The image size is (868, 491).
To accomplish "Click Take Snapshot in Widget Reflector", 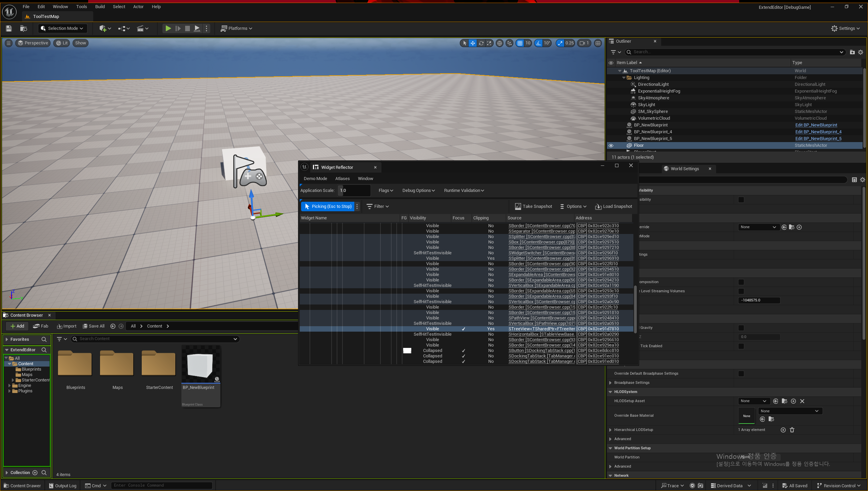I will [x=533, y=206].
